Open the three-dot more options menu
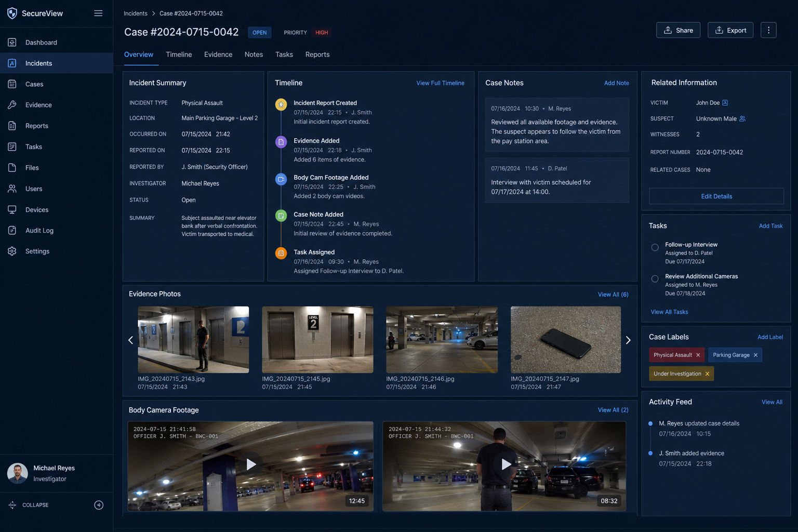 pos(768,30)
